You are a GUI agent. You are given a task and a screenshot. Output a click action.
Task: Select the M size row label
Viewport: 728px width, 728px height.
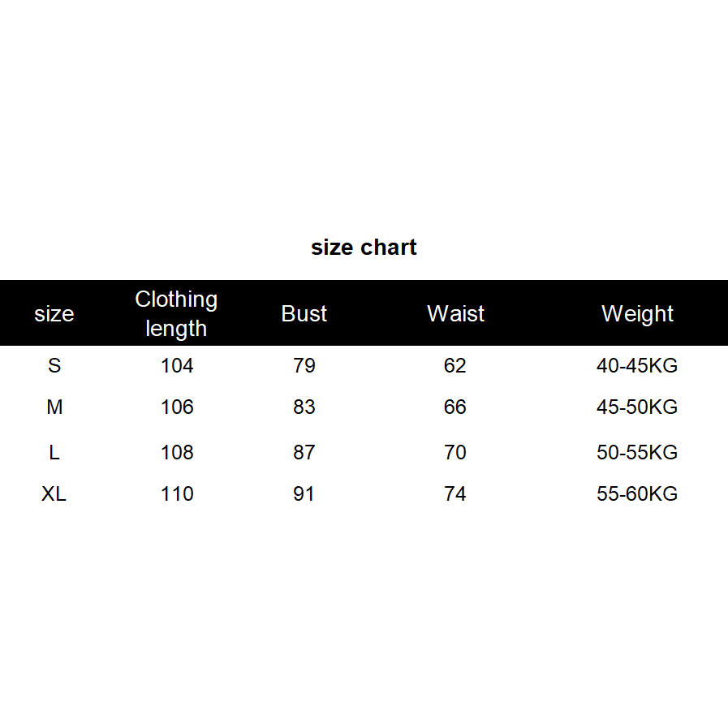click(x=54, y=407)
